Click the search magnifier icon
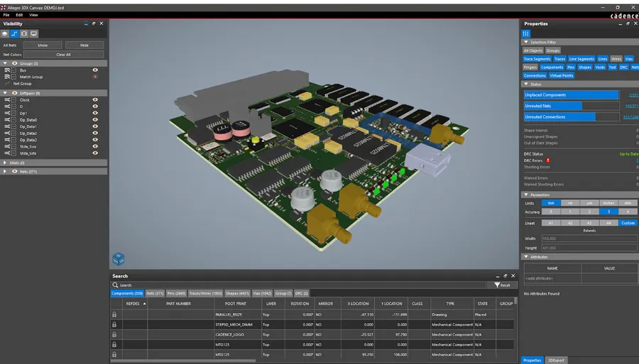This screenshot has width=639, height=364. point(115,285)
